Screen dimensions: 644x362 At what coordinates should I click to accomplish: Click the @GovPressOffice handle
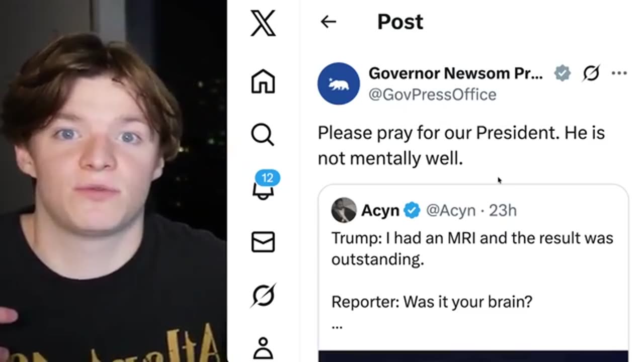pyautogui.click(x=433, y=95)
